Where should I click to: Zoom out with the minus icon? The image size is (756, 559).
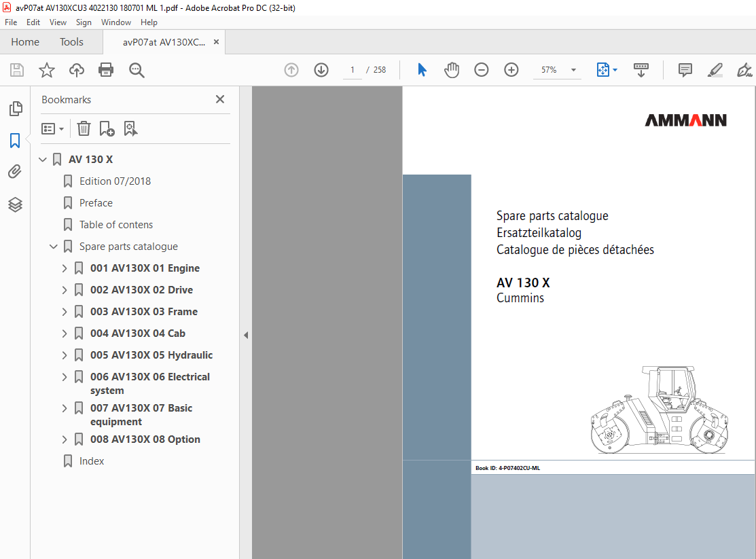click(x=481, y=70)
